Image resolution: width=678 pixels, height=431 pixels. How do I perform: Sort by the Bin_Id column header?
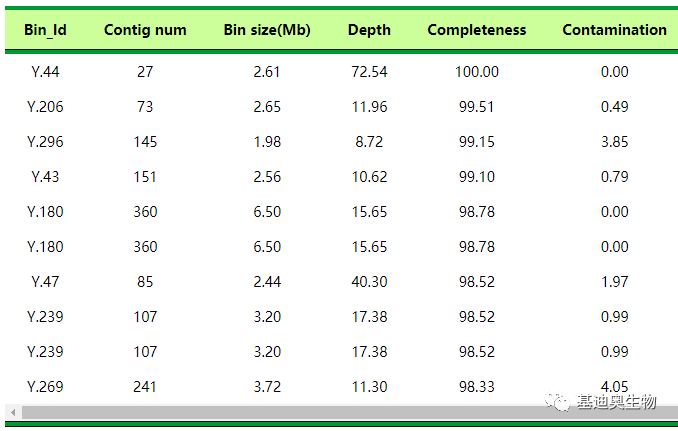45,30
